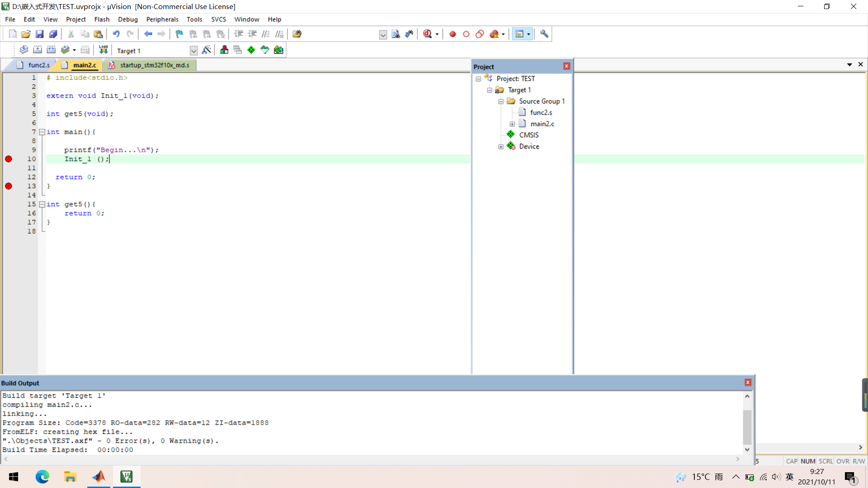Open the Target 1 dropdown

(193, 51)
